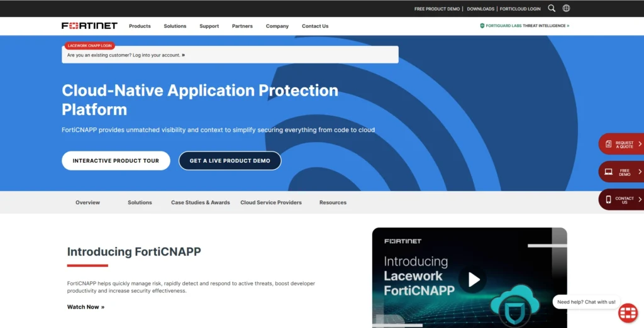Open the Solutions menu in top navigation

tap(175, 26)
